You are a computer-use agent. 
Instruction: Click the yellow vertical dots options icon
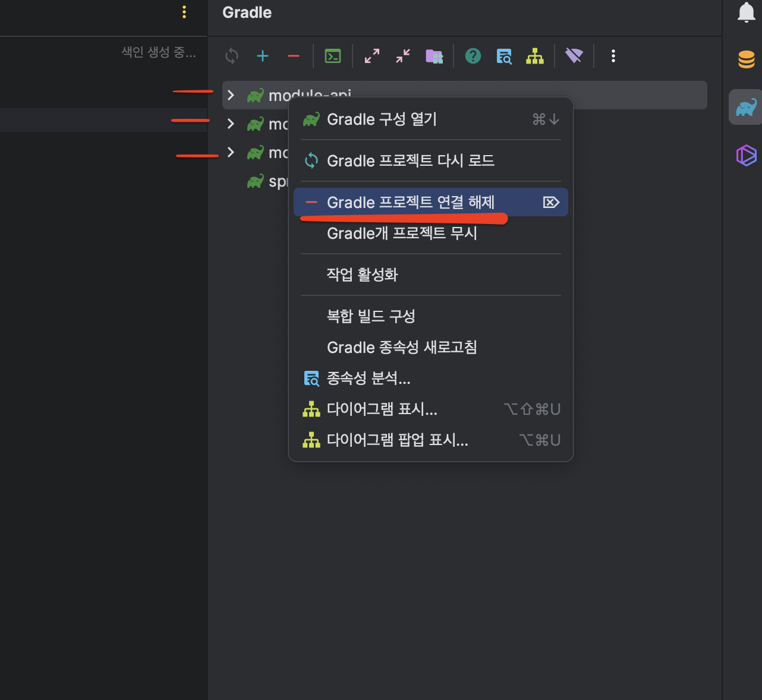tap(184, 12)
